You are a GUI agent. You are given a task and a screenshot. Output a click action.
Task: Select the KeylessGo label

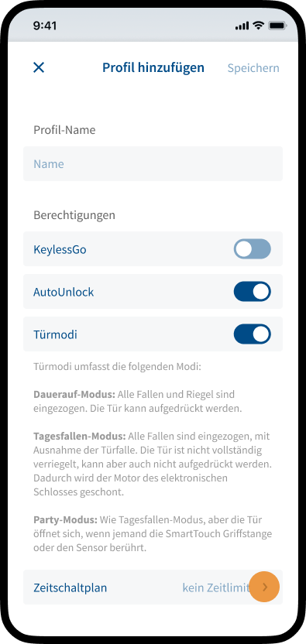click(60, 250)
